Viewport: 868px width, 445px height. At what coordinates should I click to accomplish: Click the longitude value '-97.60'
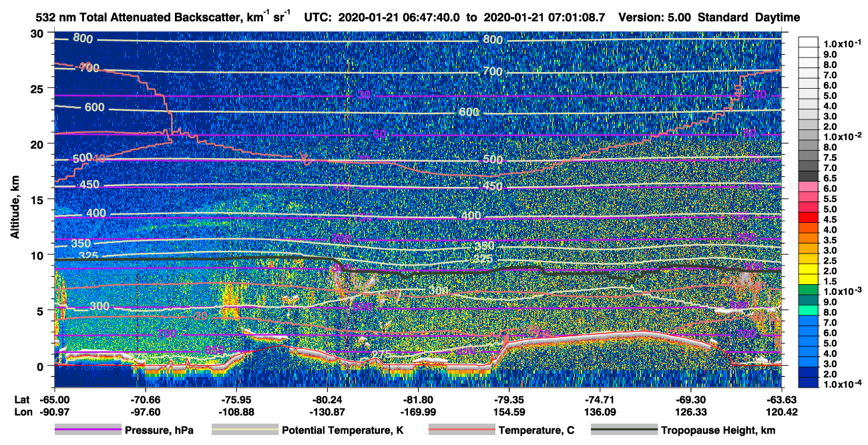click(x=146, y=412)
